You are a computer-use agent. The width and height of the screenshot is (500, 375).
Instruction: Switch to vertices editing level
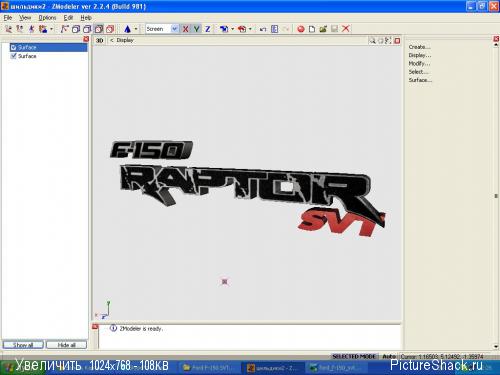pyautogui.click(x=8, y=29)
